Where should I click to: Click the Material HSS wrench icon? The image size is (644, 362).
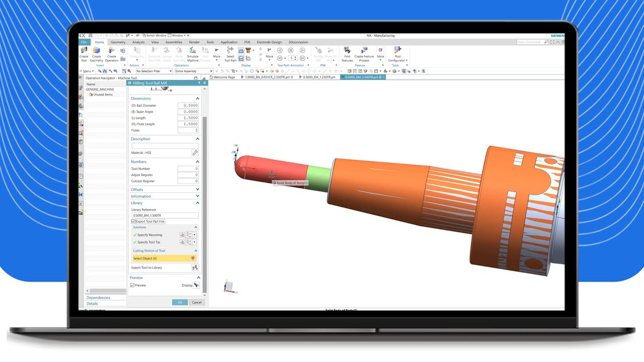click(x=195, y=152)
